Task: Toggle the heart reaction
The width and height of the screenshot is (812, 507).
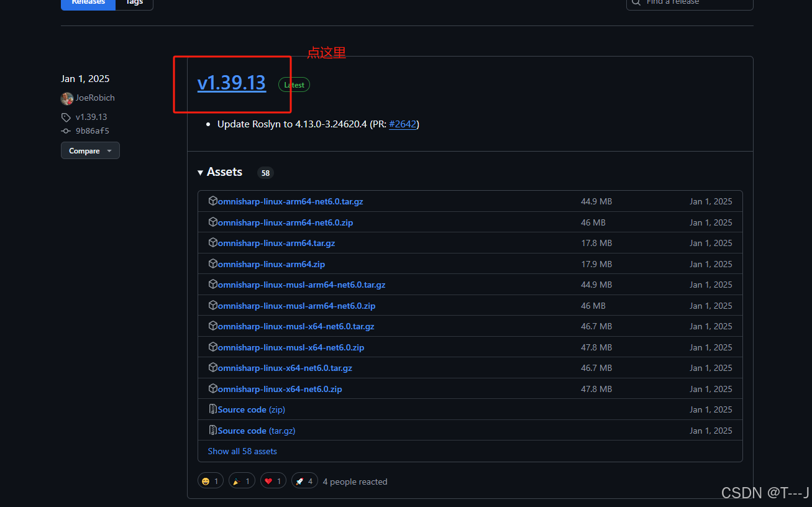Action: [273, 481]
